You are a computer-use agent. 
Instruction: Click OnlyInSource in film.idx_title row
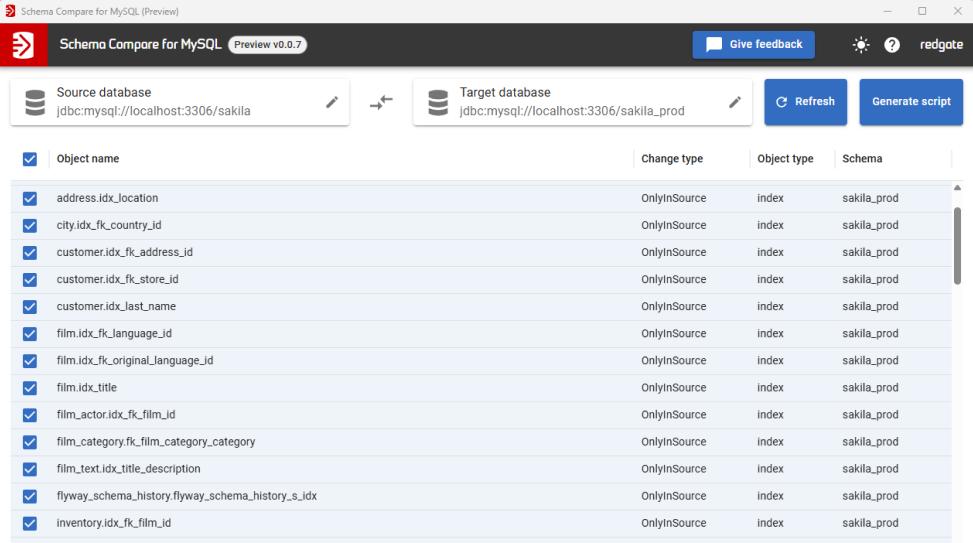[673, 388]
